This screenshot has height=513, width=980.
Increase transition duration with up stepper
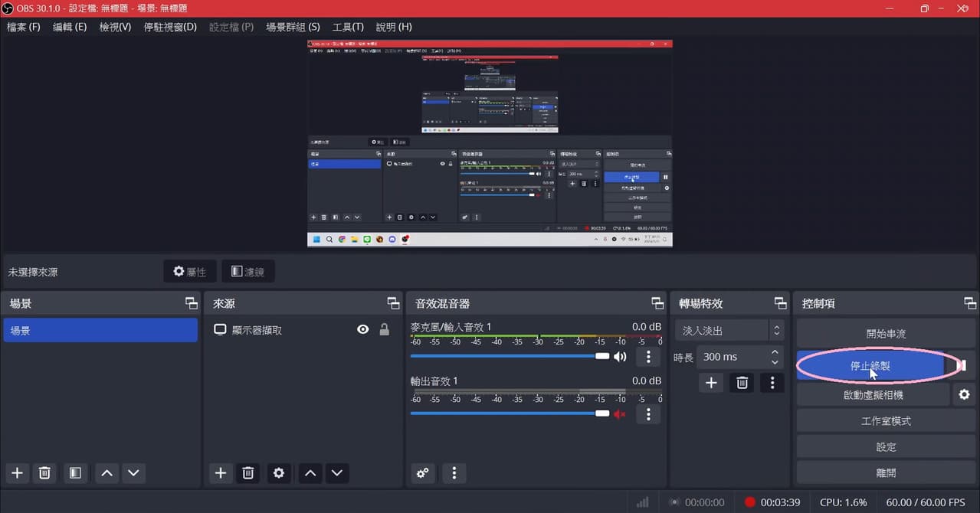pos(775,352)
